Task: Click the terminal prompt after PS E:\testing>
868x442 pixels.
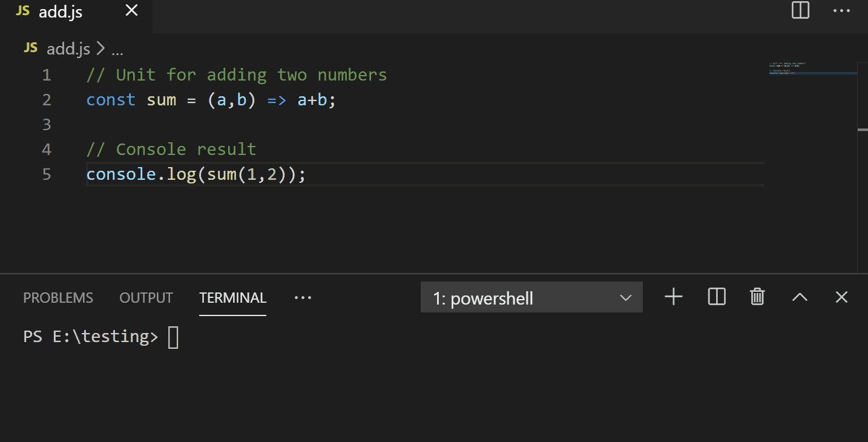Action: click(x=174, y=336)
